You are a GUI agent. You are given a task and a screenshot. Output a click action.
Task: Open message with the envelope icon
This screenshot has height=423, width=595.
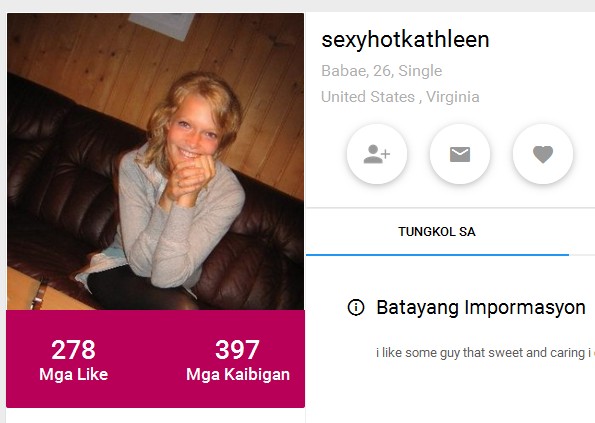[460, 154]
